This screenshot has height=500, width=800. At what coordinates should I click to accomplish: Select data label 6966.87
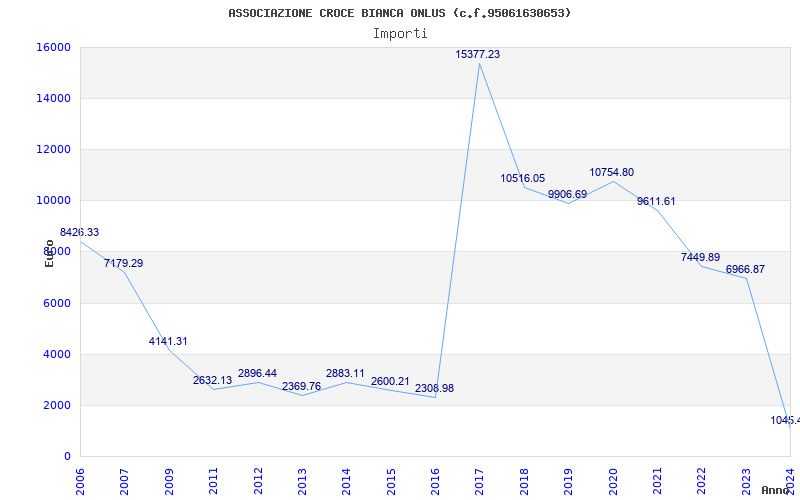pyautogui.click(x=745, y=269)
